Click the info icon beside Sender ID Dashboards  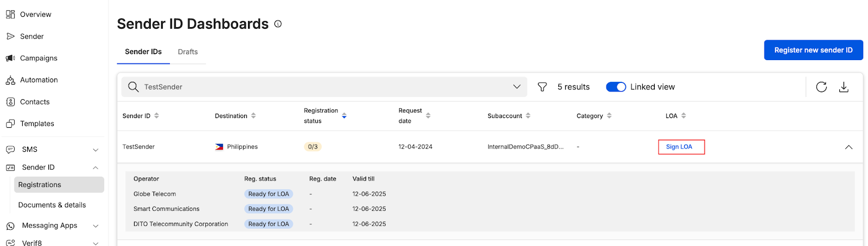click(x=278, y=24)
